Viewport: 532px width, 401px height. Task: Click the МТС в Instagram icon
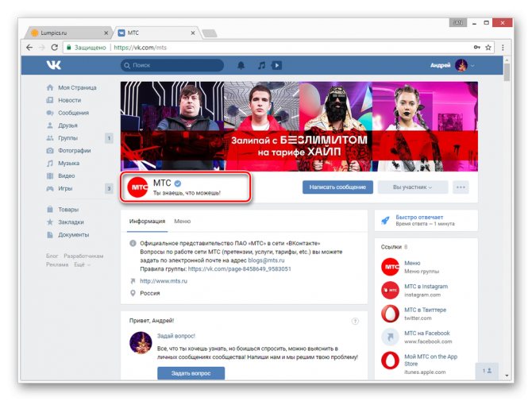[x=390, y=290]
